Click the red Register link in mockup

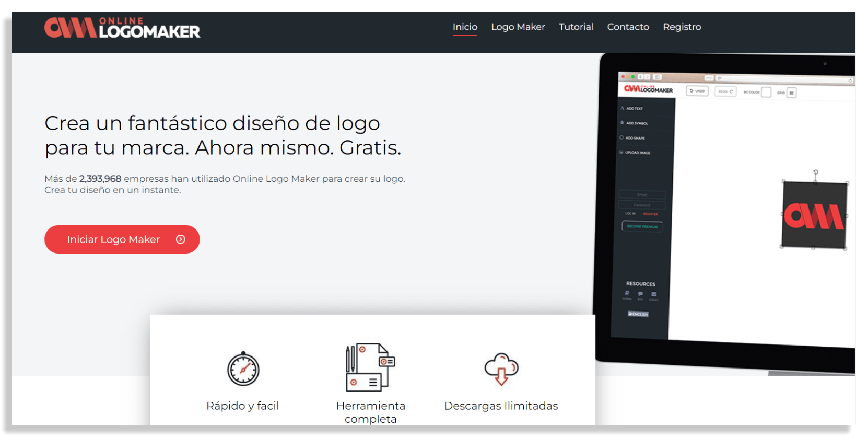pos(651,214)
